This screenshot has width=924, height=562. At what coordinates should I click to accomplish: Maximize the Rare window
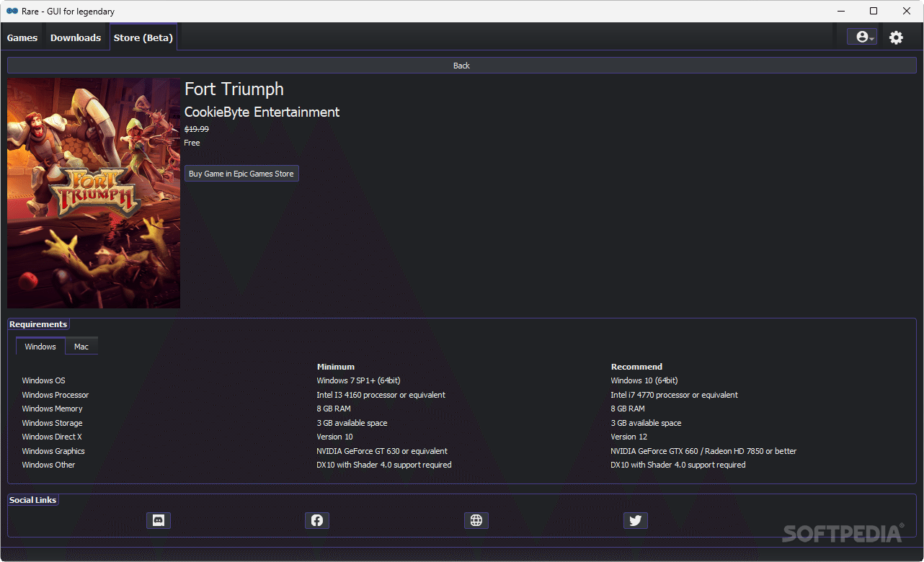[x=874, y=11]
